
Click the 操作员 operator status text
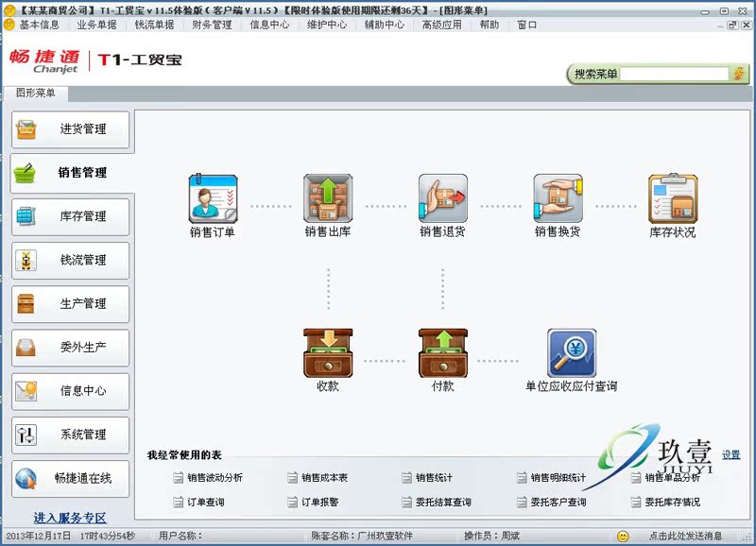(491, 536)
